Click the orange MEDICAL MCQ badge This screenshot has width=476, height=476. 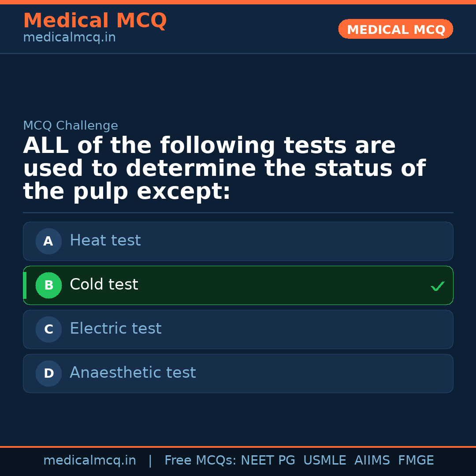395,29
